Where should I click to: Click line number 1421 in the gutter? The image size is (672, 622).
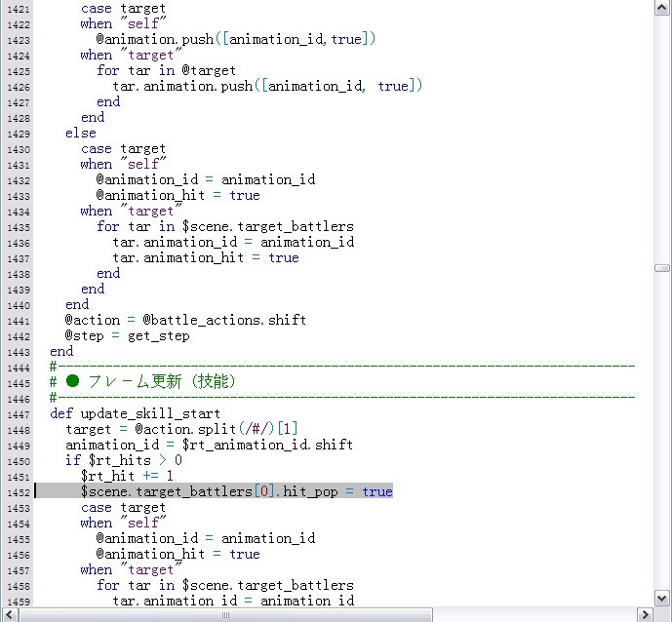pos(19,9)
